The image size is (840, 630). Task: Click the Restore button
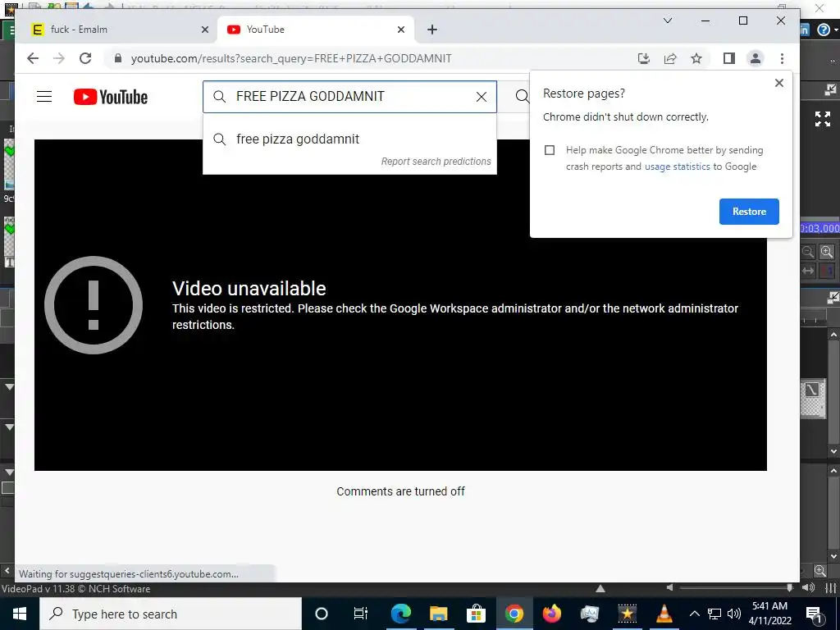pyautogui.click(x=749, y=212)
